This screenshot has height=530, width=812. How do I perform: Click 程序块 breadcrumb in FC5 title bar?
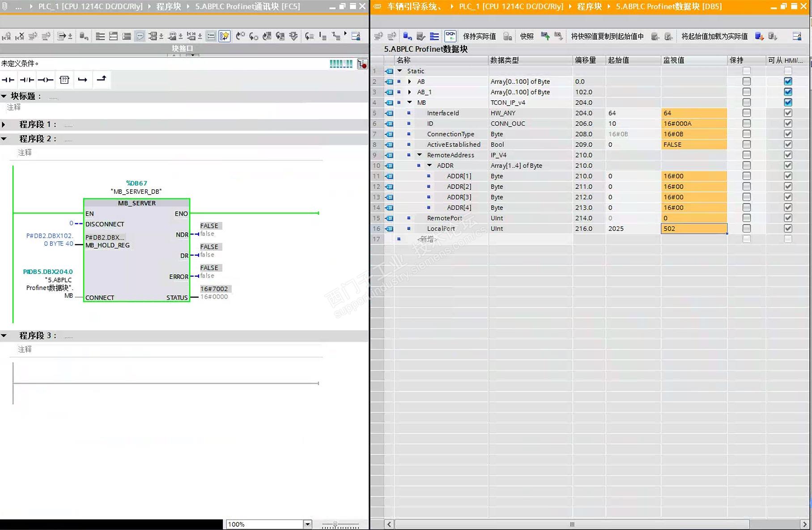[x=169, y=7]
